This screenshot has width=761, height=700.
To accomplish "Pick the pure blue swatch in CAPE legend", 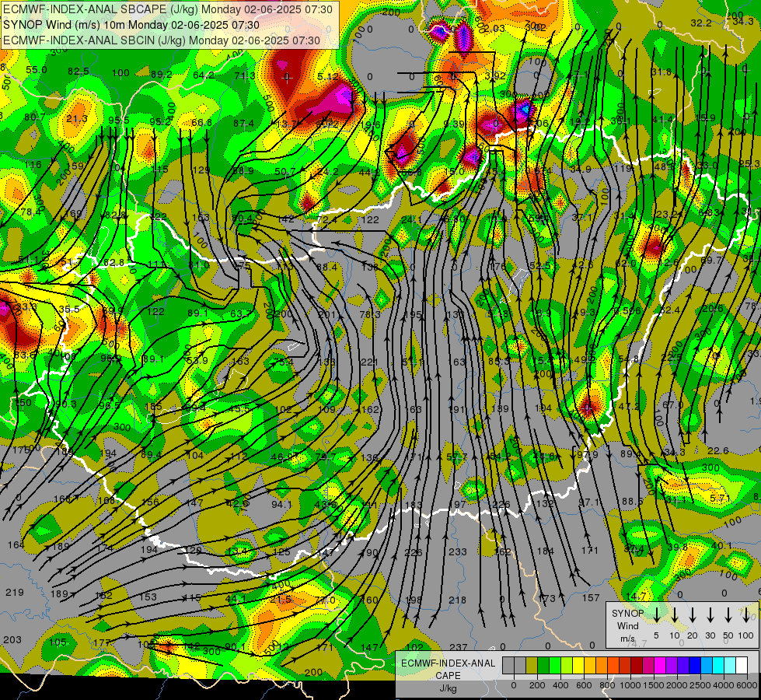I will click(x=694, y=665).
